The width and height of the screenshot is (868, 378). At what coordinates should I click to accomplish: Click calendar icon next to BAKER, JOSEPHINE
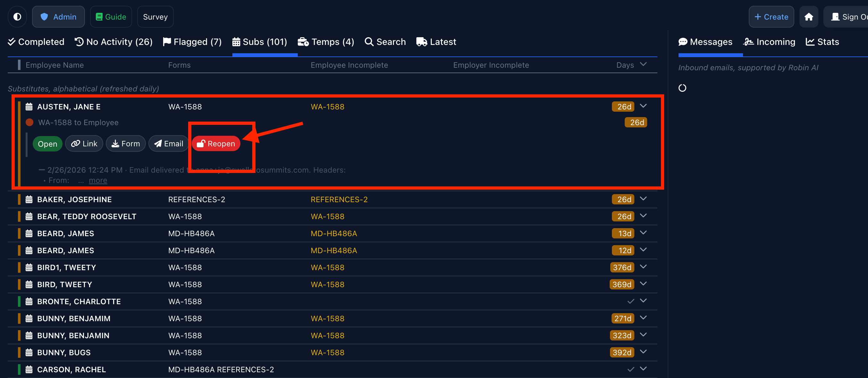click(29, 199)
